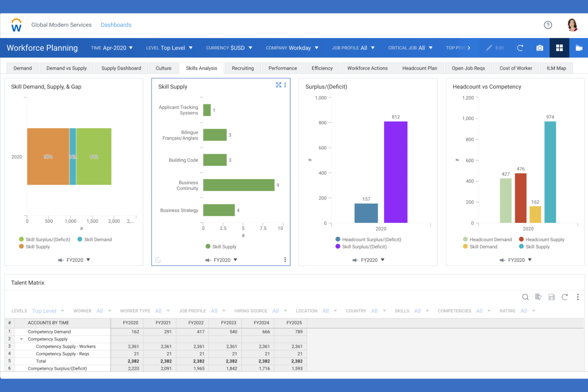Open FY2020 selector under Skill Supply chart
This screenshot has width=588, height=392.
(221, 260)
